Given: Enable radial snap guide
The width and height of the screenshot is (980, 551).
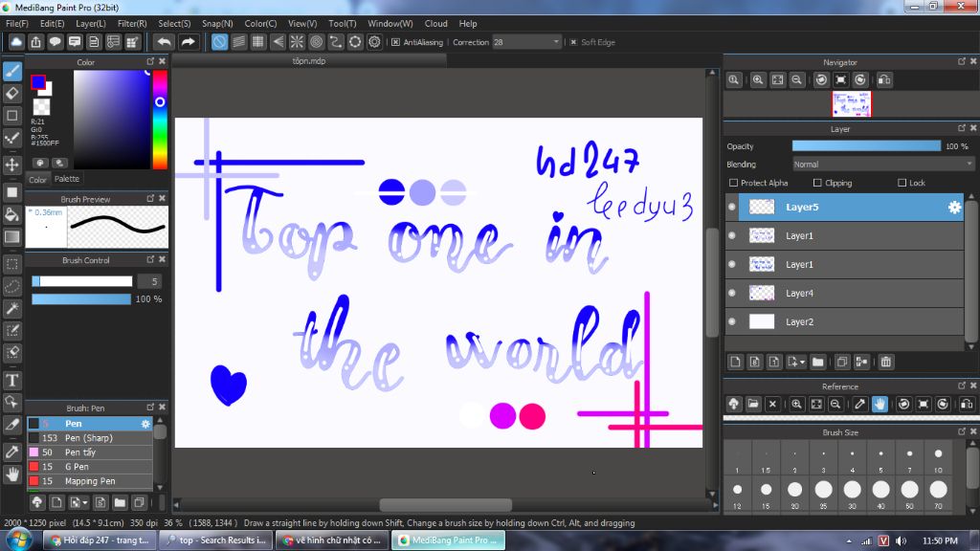Looking at the screenshot, I should point(297,42).
